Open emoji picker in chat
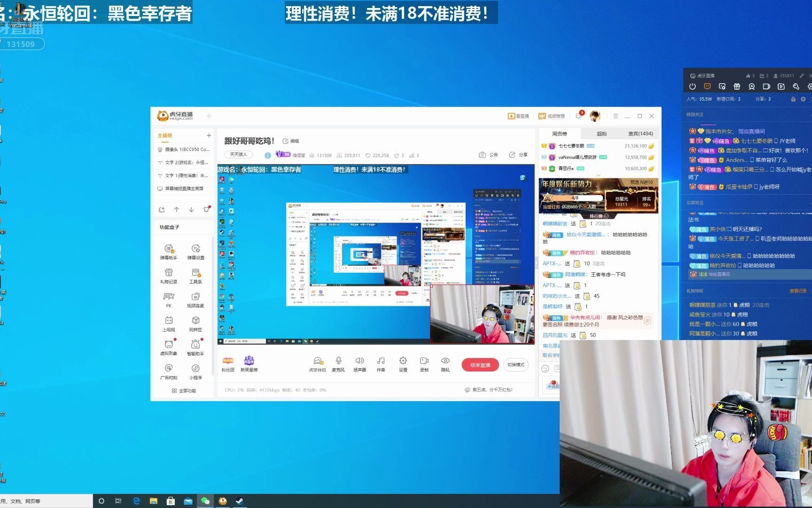812x508 pixels. 545,369
